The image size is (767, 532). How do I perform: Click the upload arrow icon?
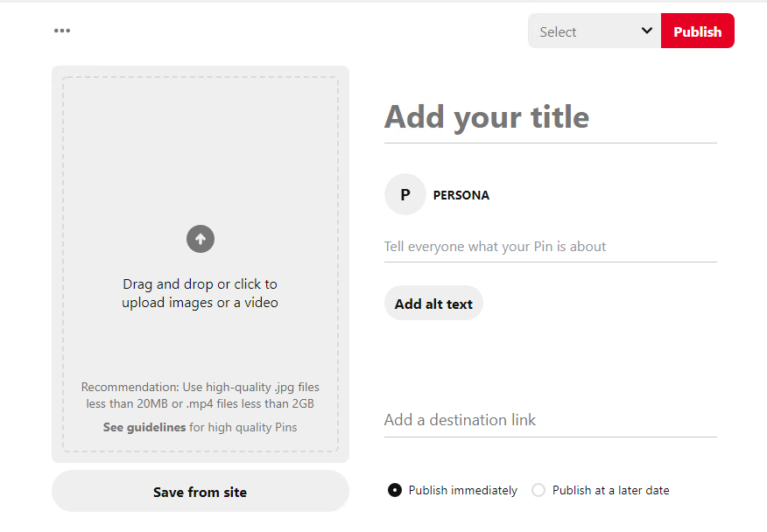(201, 239)
